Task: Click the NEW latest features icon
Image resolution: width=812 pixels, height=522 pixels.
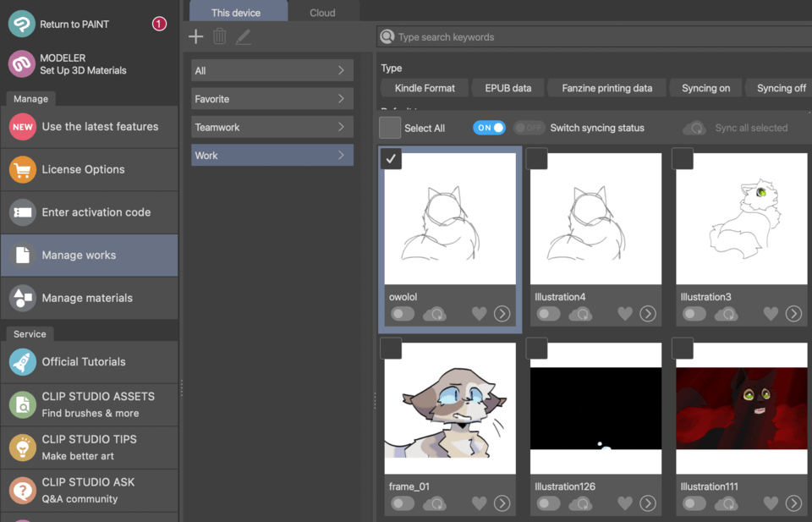Action: click(22, 127)
